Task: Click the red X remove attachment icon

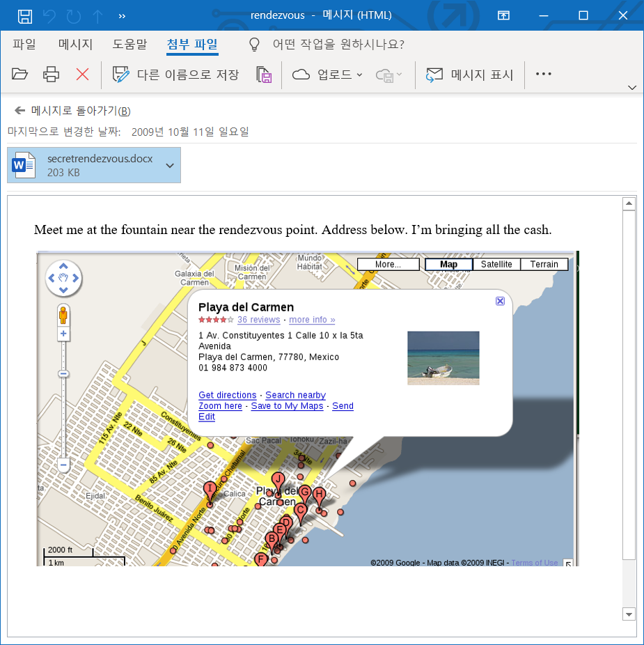Action: [83, 75]
